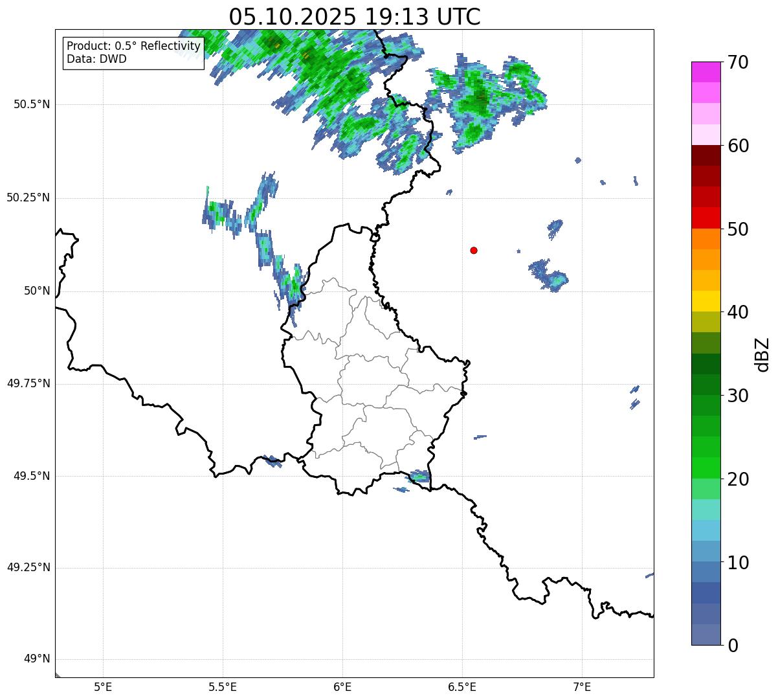Click the title '05.10.2025 19:13 UTC'
Screen dimensions: 778x700
click(x=355, y=17)
